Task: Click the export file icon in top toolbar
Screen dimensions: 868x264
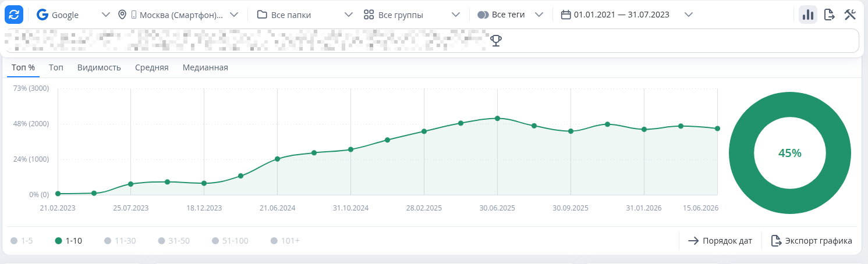Action: (x=830, y=15)
